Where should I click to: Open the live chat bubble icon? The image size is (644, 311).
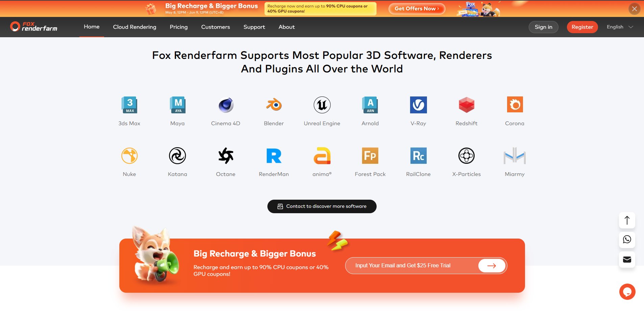point(627,292)
